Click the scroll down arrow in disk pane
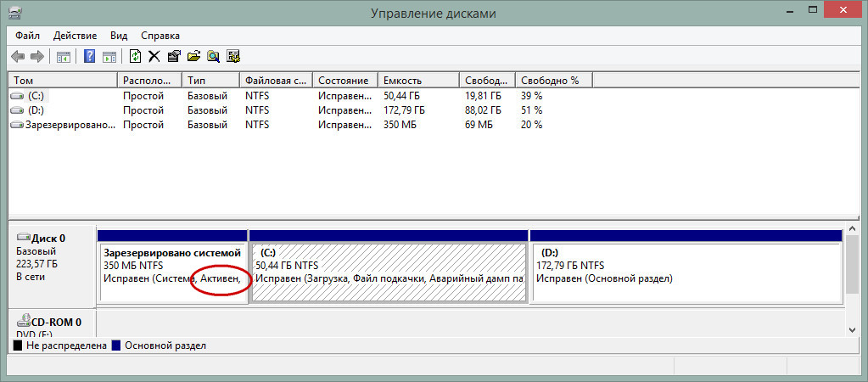The width and height of the screenshot is (868, 382). pyautogui.click(x=852, y=329)
